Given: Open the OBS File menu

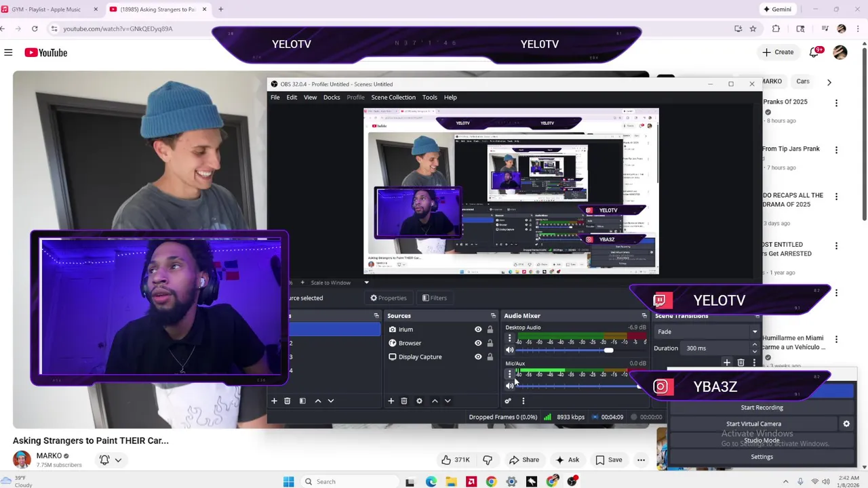Looking at the screenshot, I should (275, 97).
